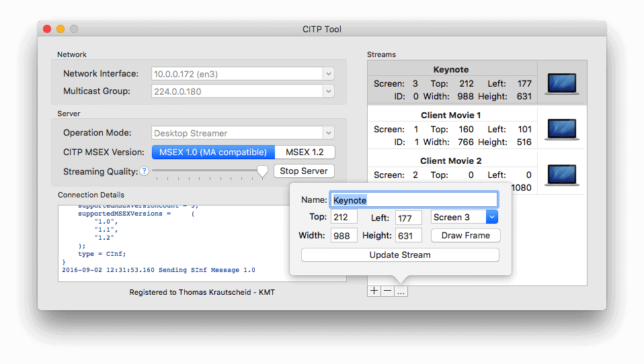
Task: Select the Client Movie 1 stream title
Action: point(450,116)
